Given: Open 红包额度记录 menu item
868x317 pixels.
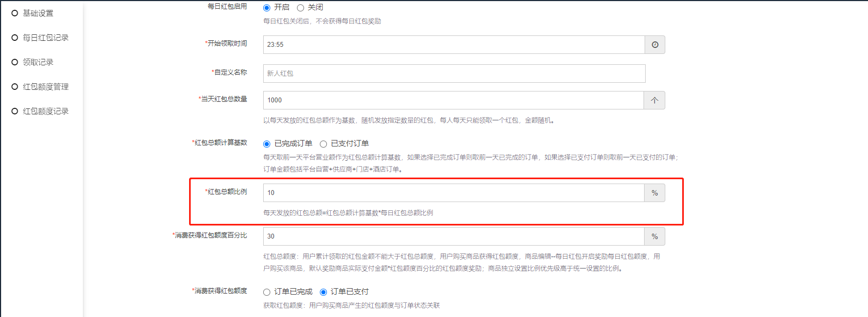Looking at the screenshot, I should pyautogui.click(x=46, y=111).
